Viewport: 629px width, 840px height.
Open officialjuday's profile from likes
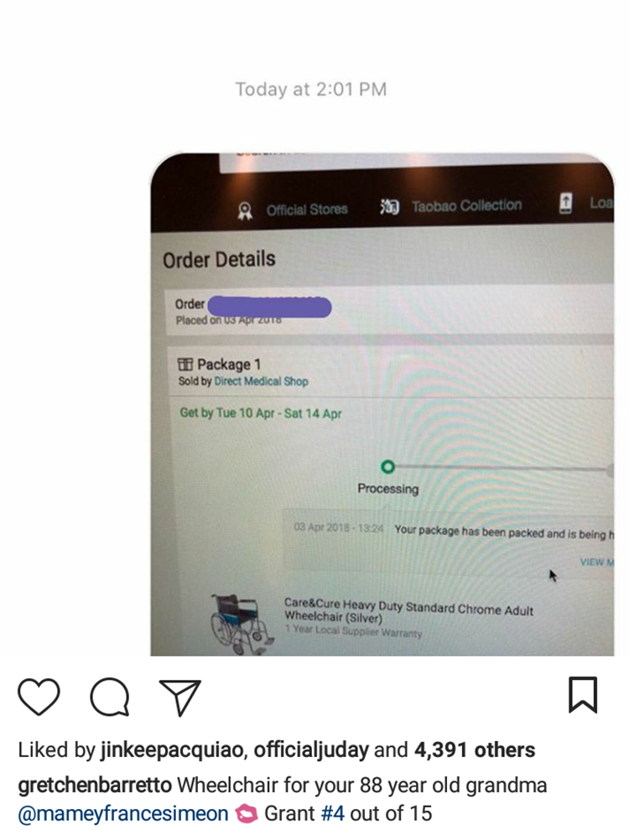tap(311, 750)
